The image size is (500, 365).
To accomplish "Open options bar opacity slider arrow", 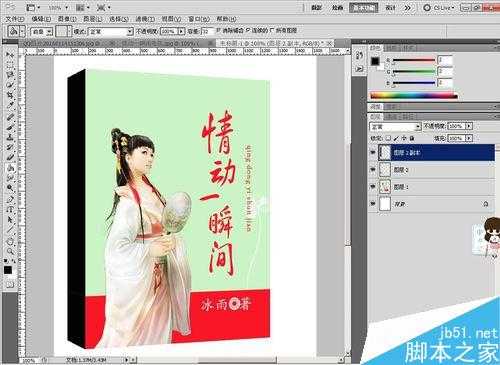I will point(181,31).
